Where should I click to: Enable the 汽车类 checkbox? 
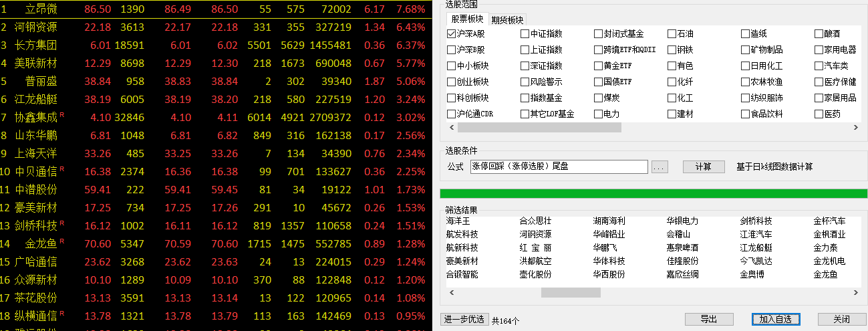819,66
